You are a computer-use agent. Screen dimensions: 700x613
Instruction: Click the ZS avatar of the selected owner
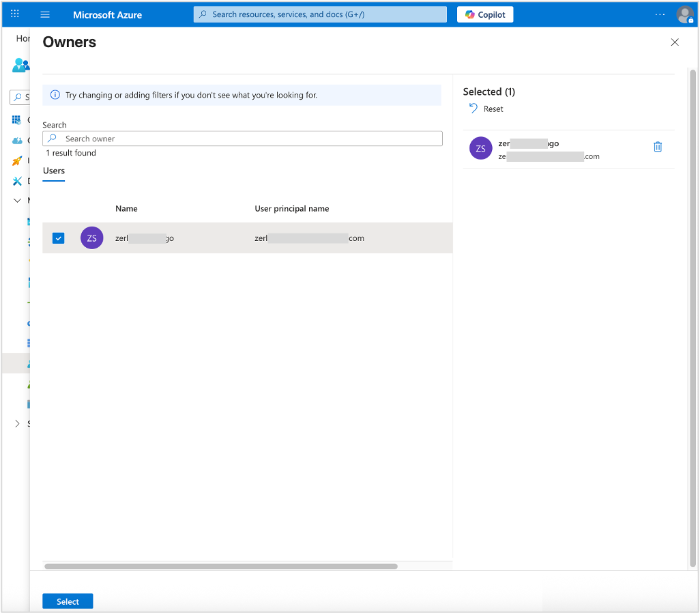pyautogui.click(x=480, y=148)
